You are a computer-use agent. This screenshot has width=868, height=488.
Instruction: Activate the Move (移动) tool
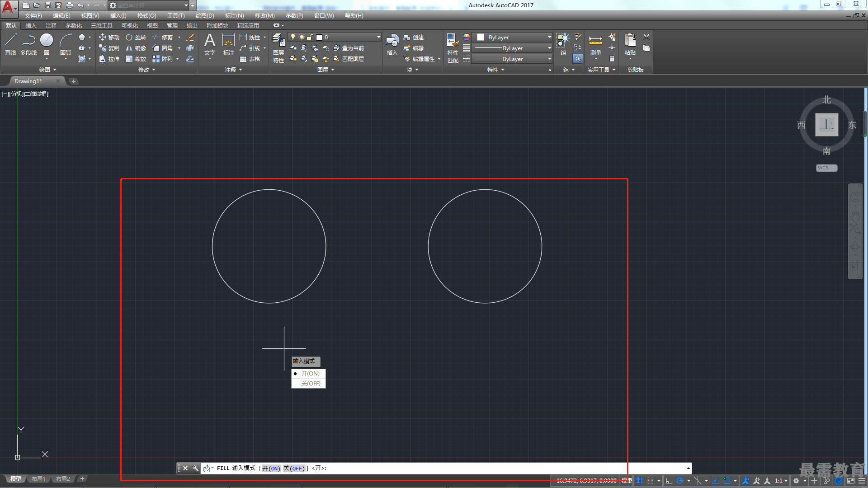click(109, 38)
